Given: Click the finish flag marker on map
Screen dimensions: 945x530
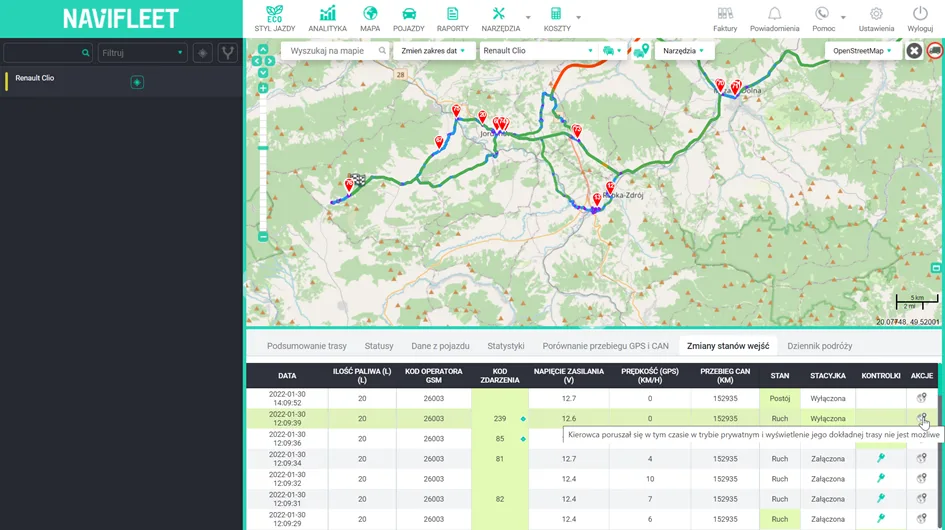Looking at the screenshot, I should coord(359,179).
